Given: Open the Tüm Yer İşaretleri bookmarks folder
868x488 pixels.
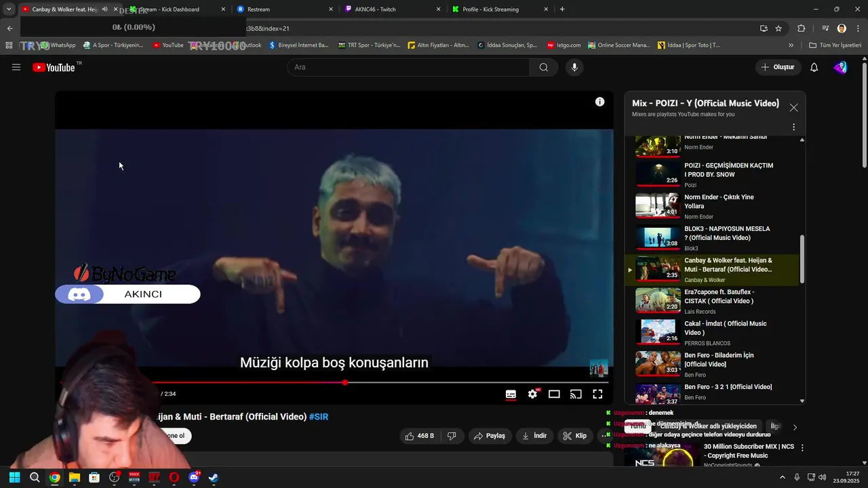Looking at the screenshot, I should (835, 45).
